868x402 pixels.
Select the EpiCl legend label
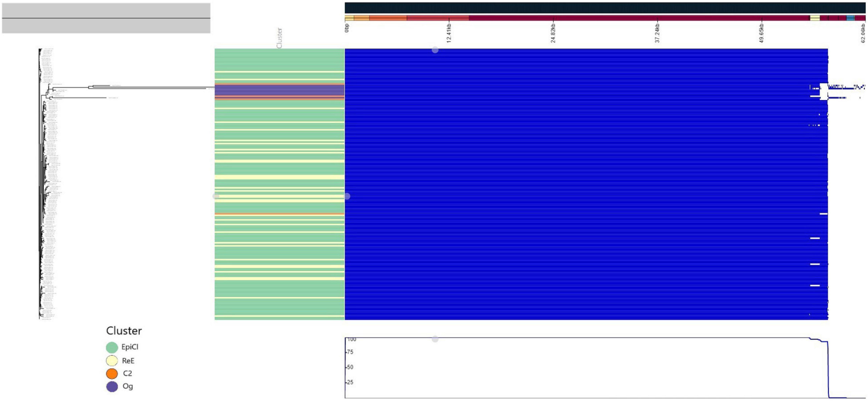pyautogui.click(x=130, y=347)
